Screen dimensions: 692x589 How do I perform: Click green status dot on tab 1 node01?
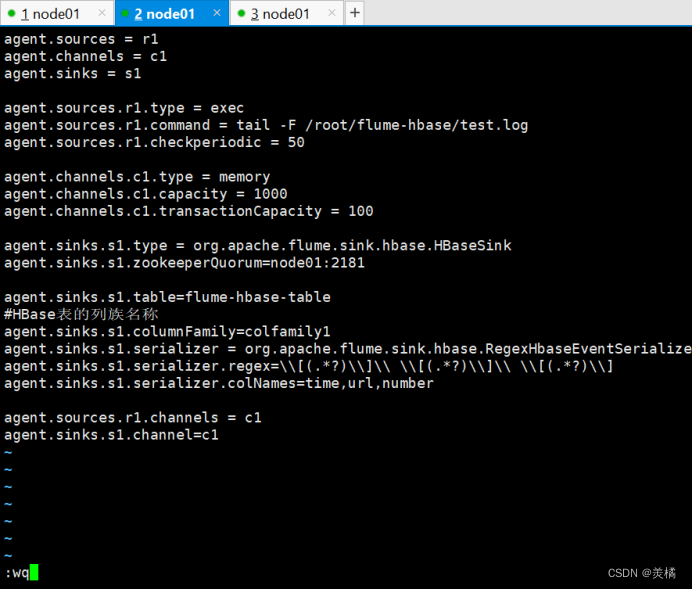click(x=11, y=13)
